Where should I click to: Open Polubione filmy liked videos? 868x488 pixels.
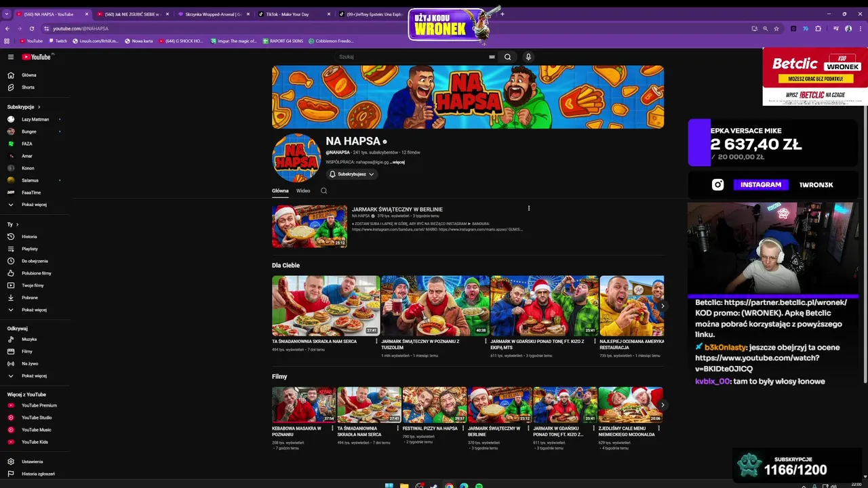coord(35,273)
